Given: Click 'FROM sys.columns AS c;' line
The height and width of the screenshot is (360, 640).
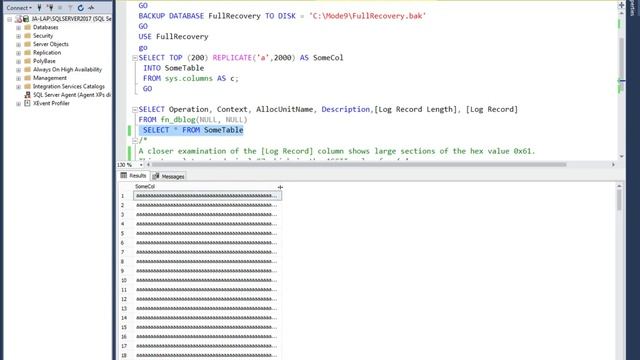Looking at the screenshot, I should click(191, 78).
